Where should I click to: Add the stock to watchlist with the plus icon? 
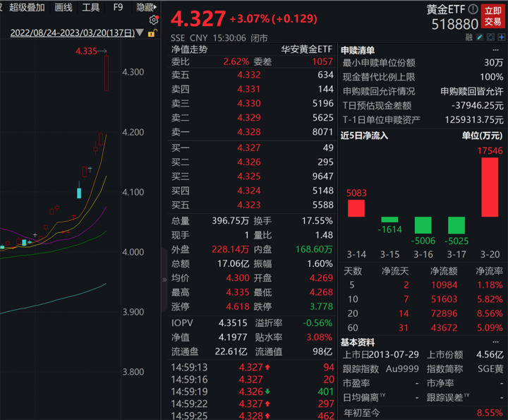pyautogui.click(x=501, y=37)
